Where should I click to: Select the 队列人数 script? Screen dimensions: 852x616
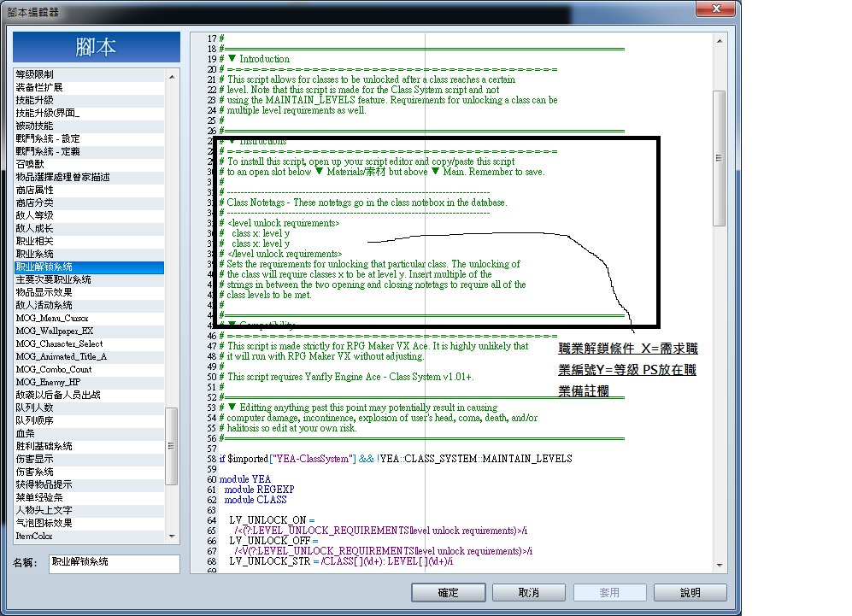click(89, 408)
